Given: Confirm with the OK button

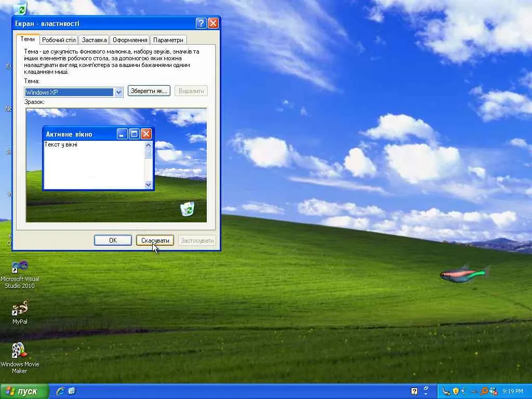Looking at the screenshot, I should point(113,240).
